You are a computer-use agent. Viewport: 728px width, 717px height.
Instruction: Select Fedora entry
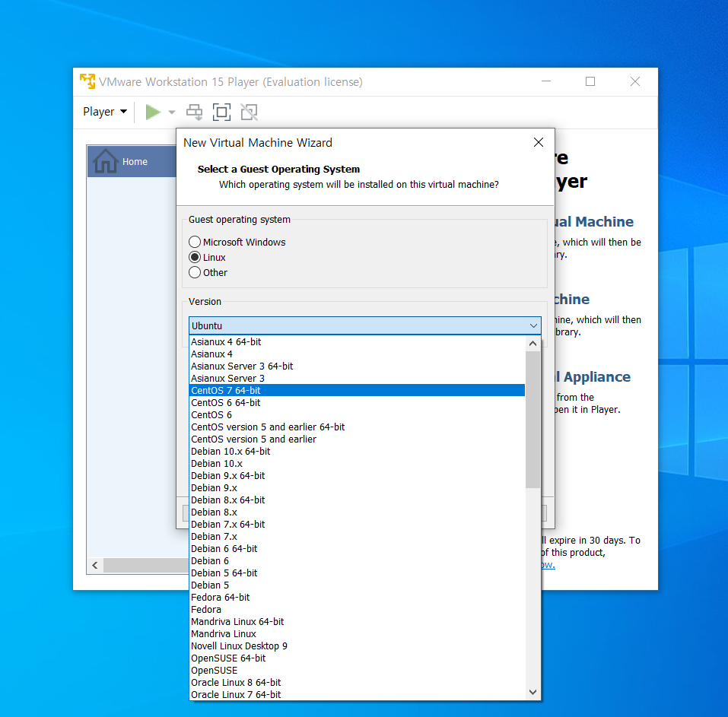[358, 610]
